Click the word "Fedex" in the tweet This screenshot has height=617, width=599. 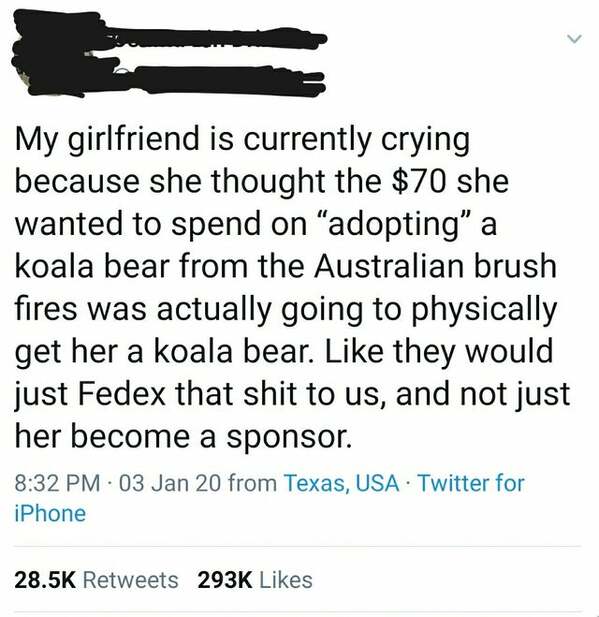[122, 393]
